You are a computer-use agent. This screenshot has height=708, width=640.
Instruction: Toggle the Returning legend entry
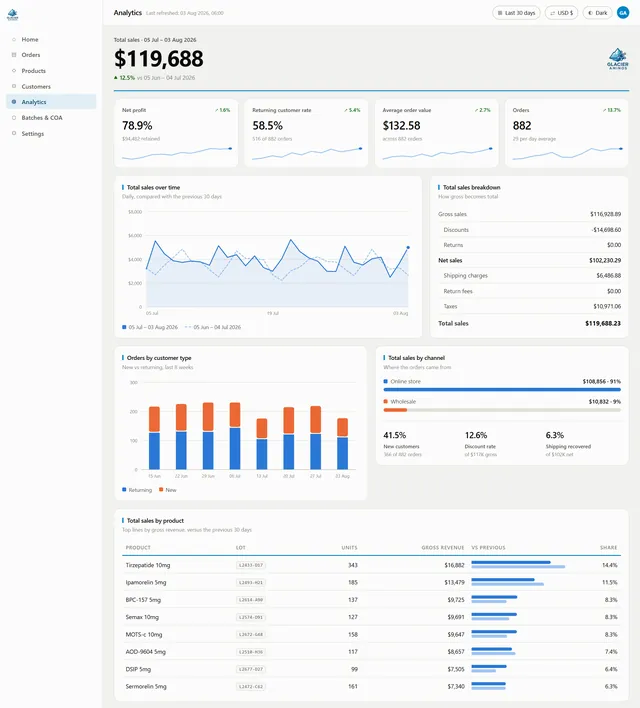coord(137,490)
